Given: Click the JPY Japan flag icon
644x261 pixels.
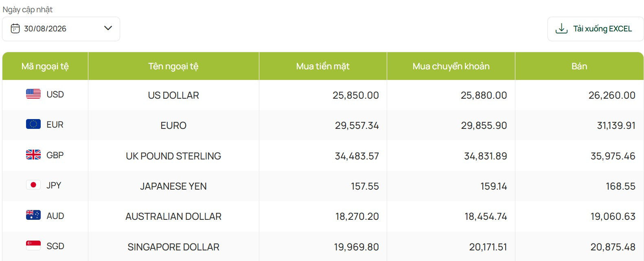Looking at the screenshot, I should tap(33, 185).
